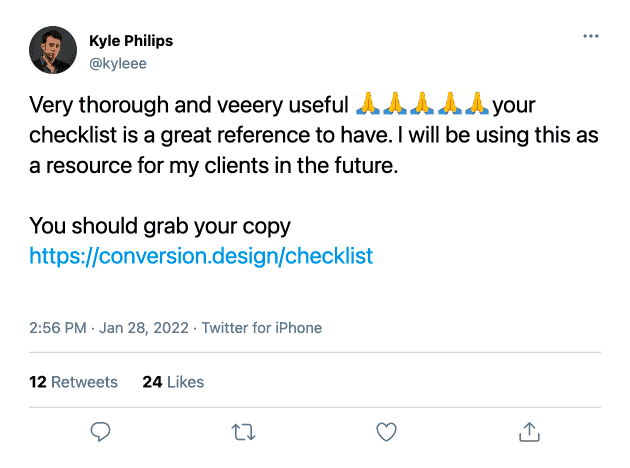This screenshot has width=630, height=468.
Task: Retweet using the retweet arrows icon
Action: coord(243,432)
